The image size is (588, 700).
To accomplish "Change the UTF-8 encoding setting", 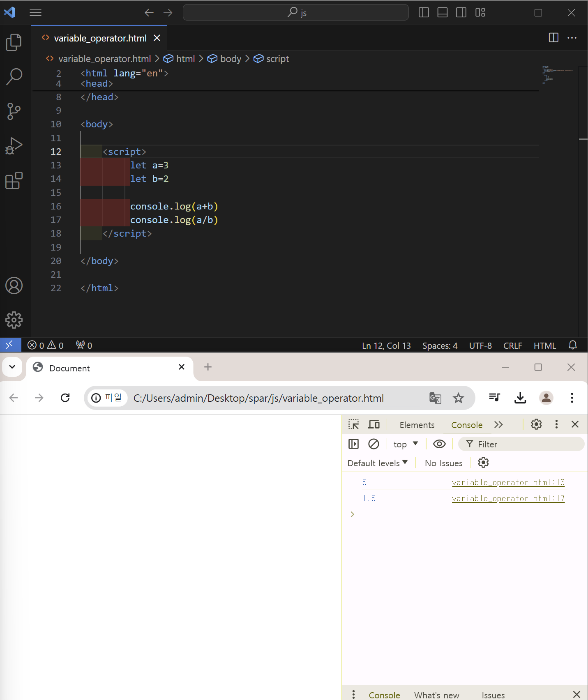I will [480, 346].
